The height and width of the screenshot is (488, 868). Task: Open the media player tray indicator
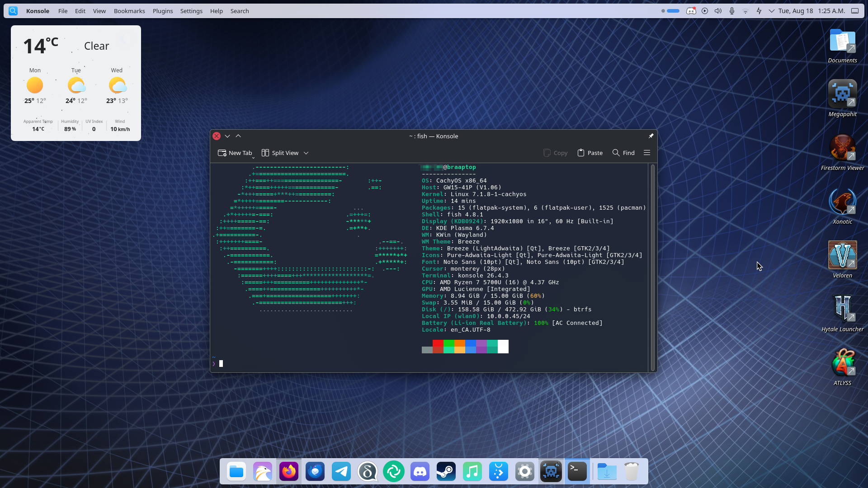pos(705,11)
